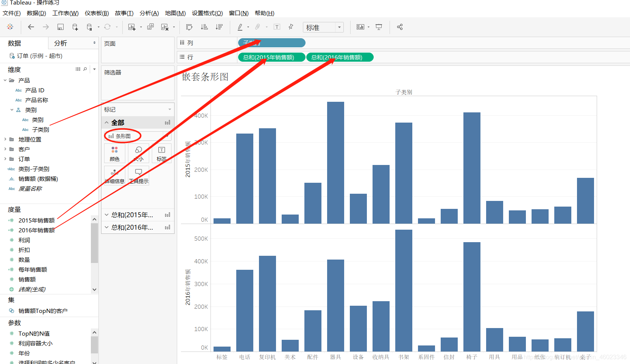Sort descending toolbar icon
630x364 pixels.
tap(219, 27)
